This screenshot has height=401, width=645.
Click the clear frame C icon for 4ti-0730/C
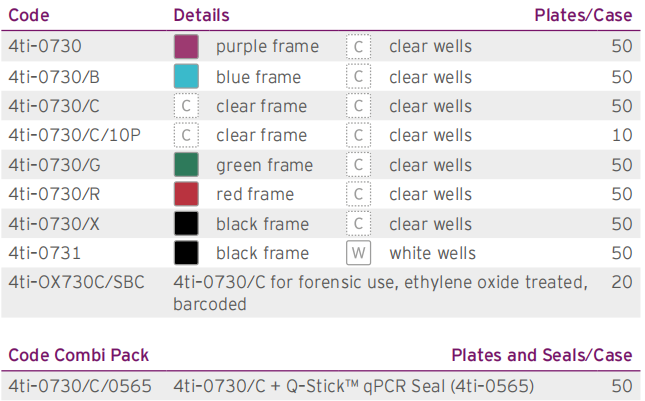[x=186, y=106]
